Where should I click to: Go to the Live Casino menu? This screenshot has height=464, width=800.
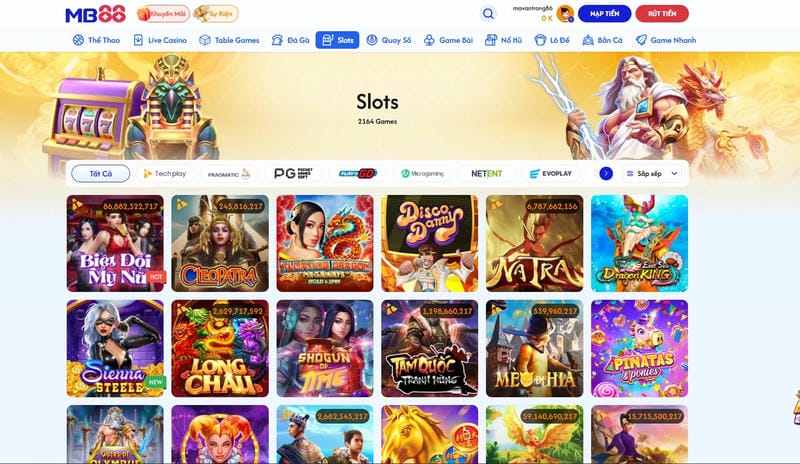(160, 40)
